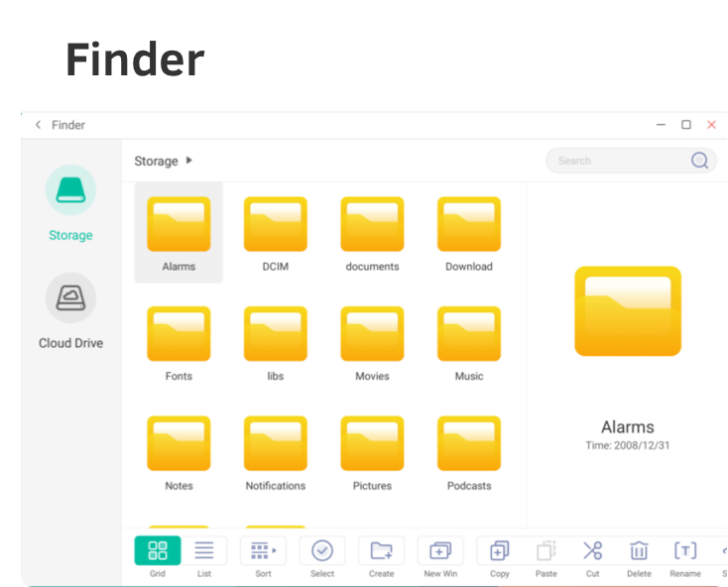Open a New Win window

coord(439,551)
